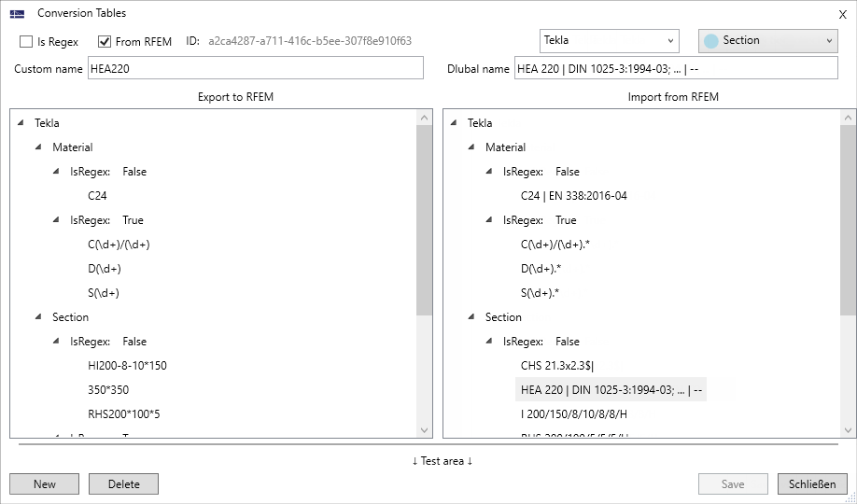Open the Section type dropdown
The width and height of the screenshot is (857, 504).
tap(767, 41)
